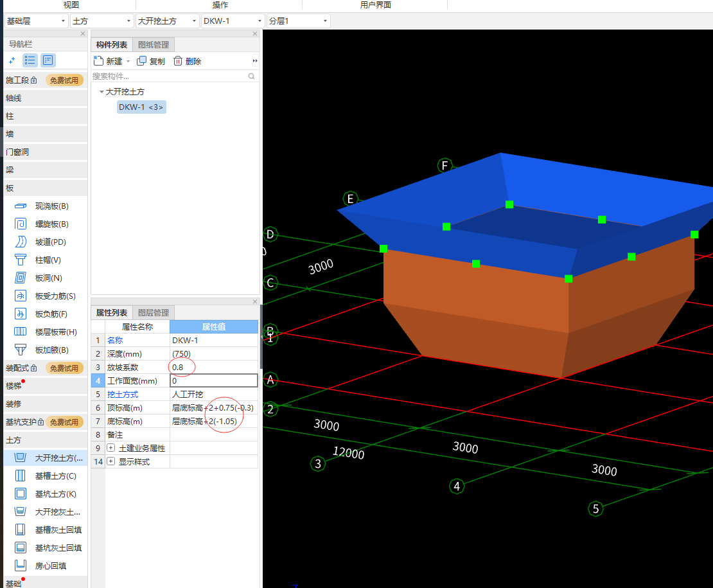Click the 挖土方式 property link

click(x=123, y=395)
